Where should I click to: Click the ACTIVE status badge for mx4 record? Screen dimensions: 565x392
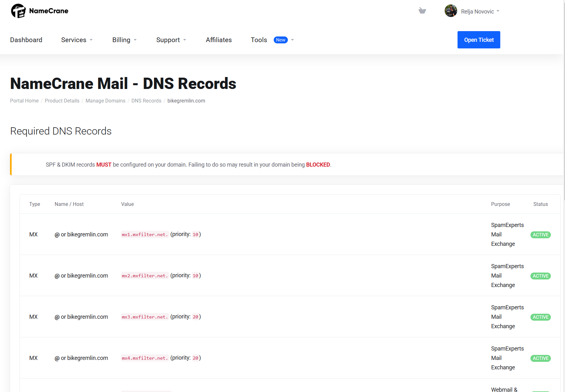coord(540,358)
